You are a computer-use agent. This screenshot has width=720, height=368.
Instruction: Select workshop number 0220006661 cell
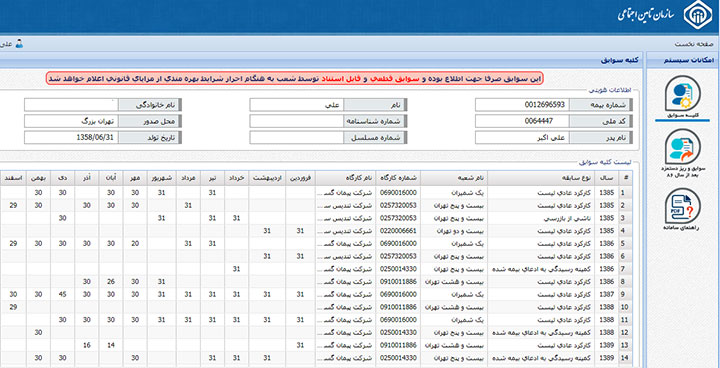(x=398, y=231)
